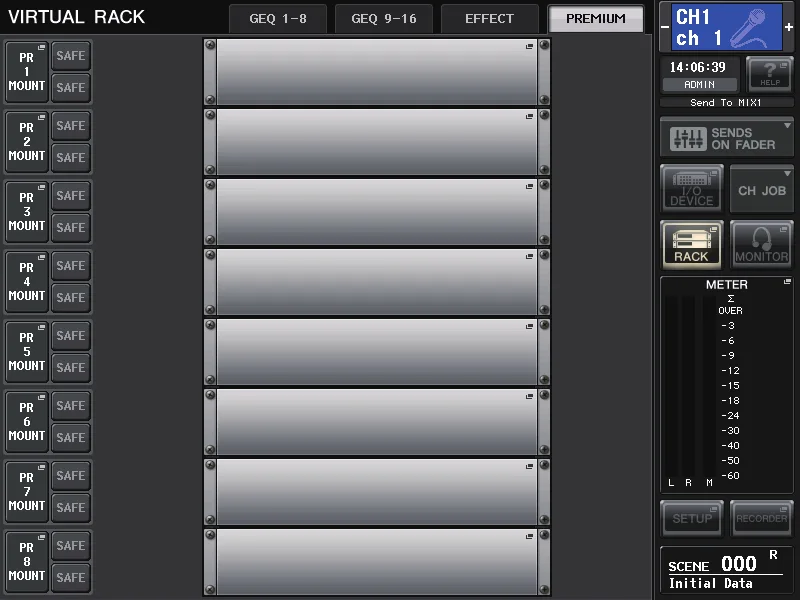Mount a processor in PR 3

pyautogui.click(x=27, y=211)
